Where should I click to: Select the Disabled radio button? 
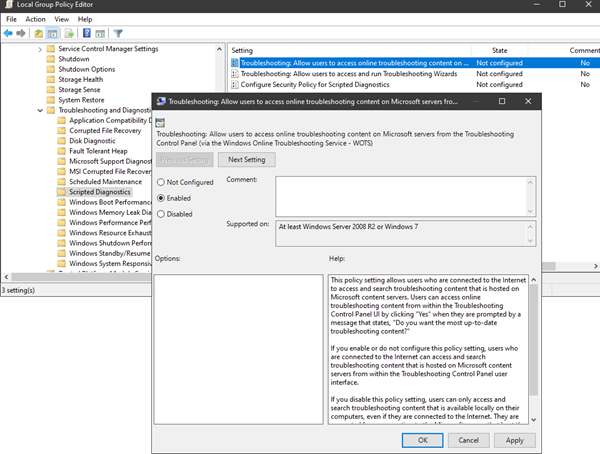161,214
